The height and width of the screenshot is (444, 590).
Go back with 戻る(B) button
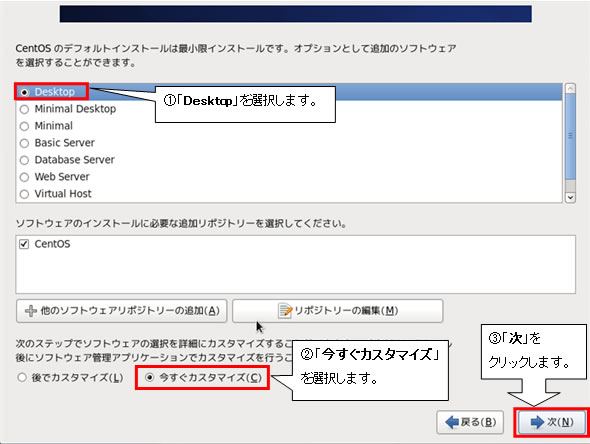point(470,422)
